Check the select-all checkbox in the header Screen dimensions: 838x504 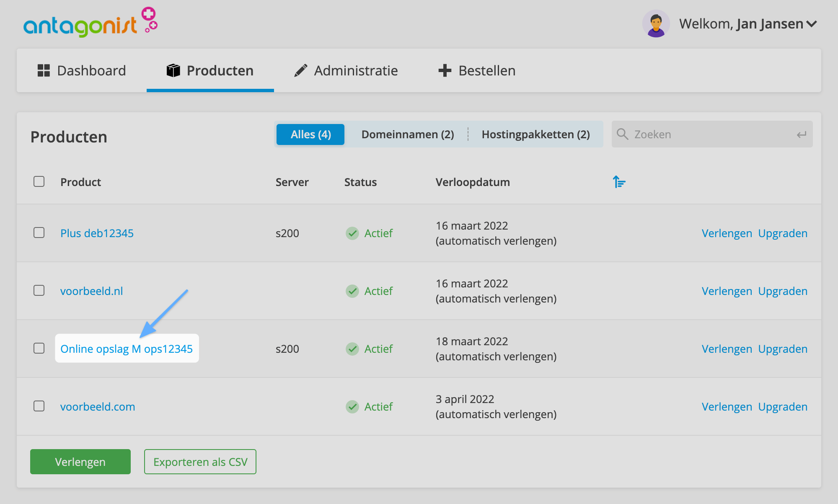pos(39,181)
